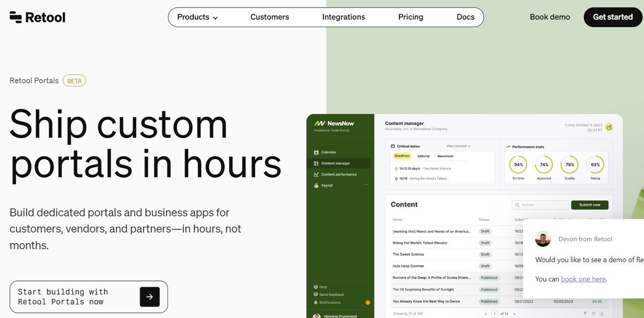Click the Send feedback icon in sidebar
The height and width of the screenshot is (318, 644).
click(x=315, y=294)
